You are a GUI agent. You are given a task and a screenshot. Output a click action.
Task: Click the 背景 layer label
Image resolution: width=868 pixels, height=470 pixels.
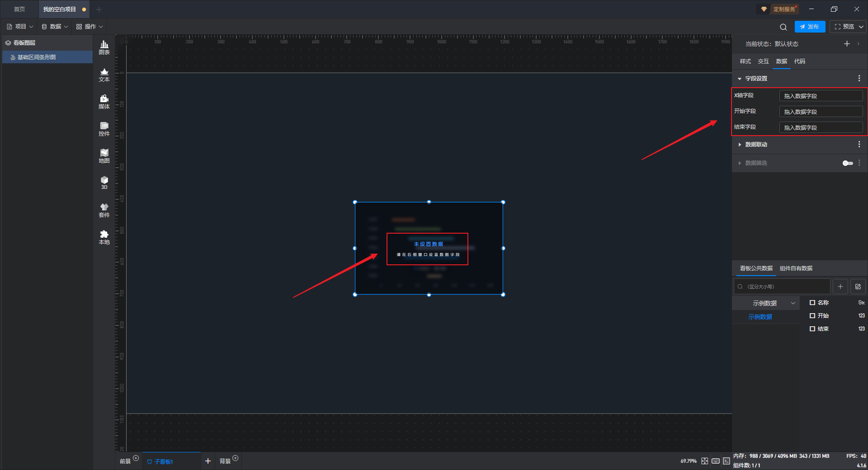point(225,461)
